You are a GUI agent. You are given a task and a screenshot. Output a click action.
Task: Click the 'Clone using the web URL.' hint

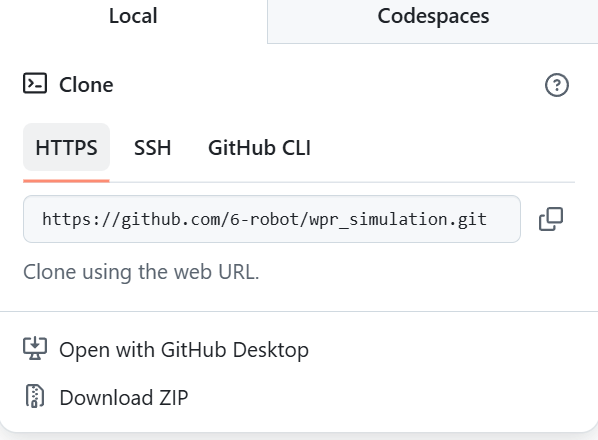click(x=141, y=272)
